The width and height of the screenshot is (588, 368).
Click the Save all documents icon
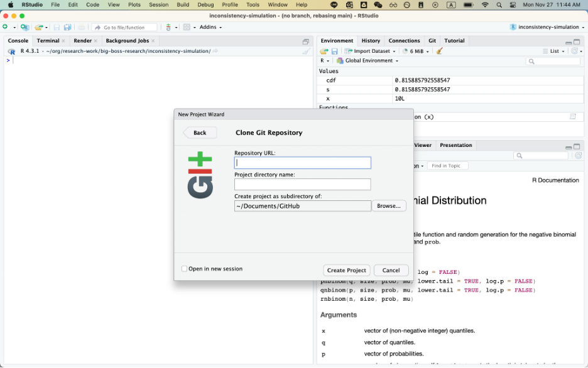point(67,27)
